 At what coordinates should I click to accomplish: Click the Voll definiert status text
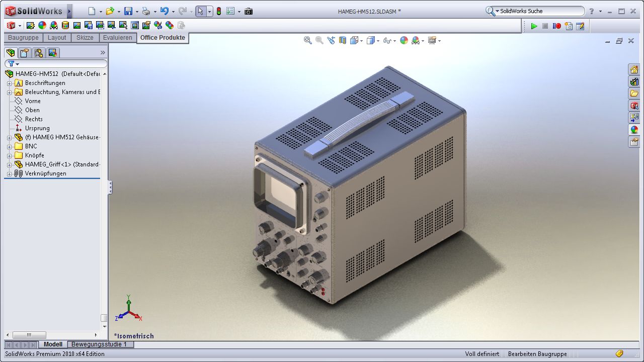click(482, 354)
